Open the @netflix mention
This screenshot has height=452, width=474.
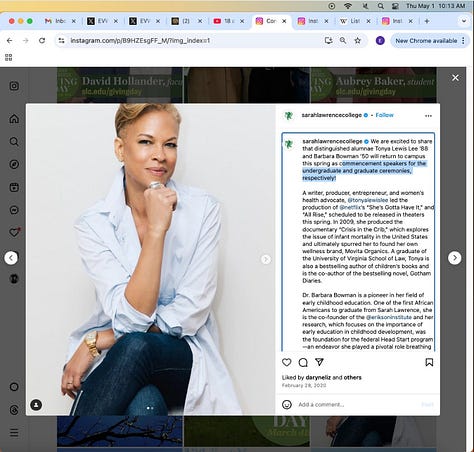350,207
